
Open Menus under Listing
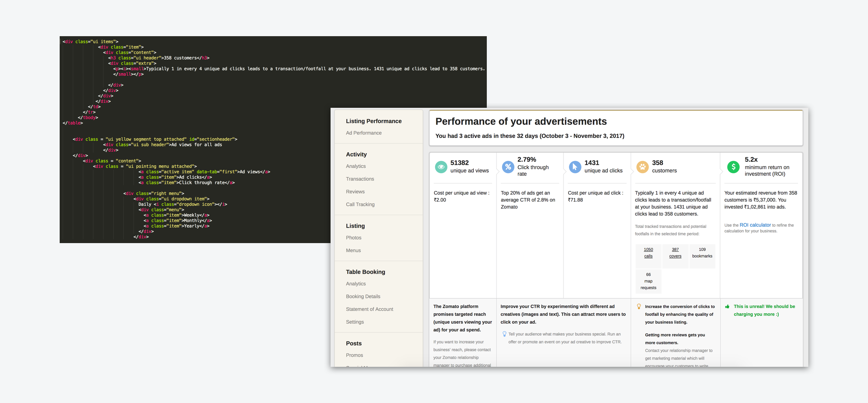pos(353,250)
